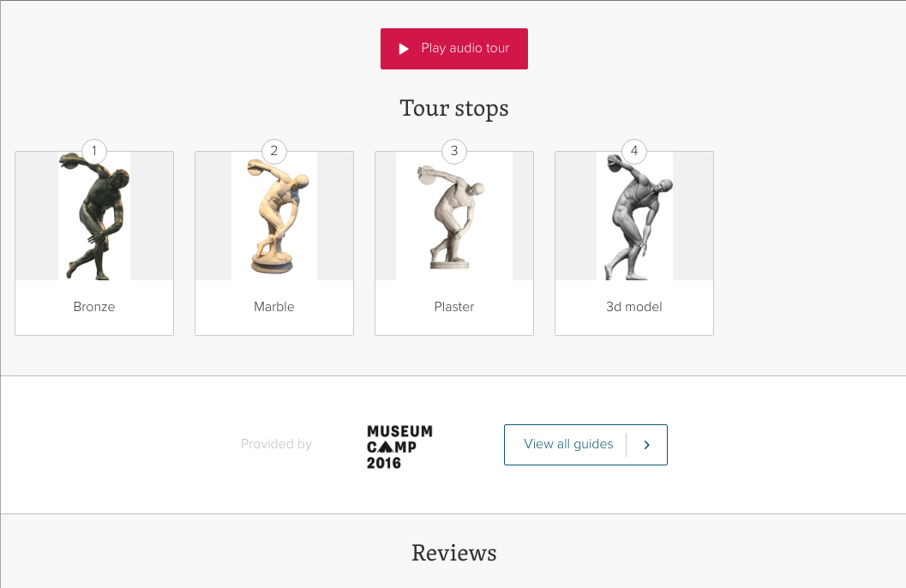Click the Marble stop label
Image resolution: width=906 pixels, height=588 pixels.
point(274,307)
